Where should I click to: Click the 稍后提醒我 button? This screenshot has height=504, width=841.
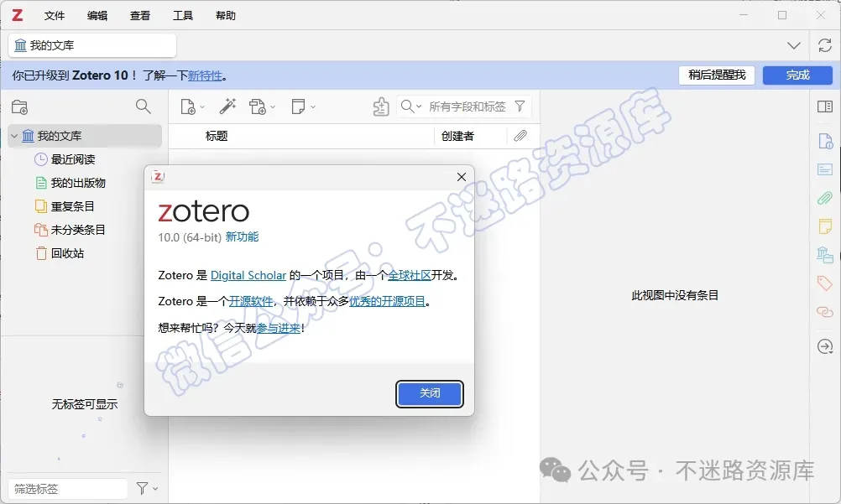(x=717, y=75)
